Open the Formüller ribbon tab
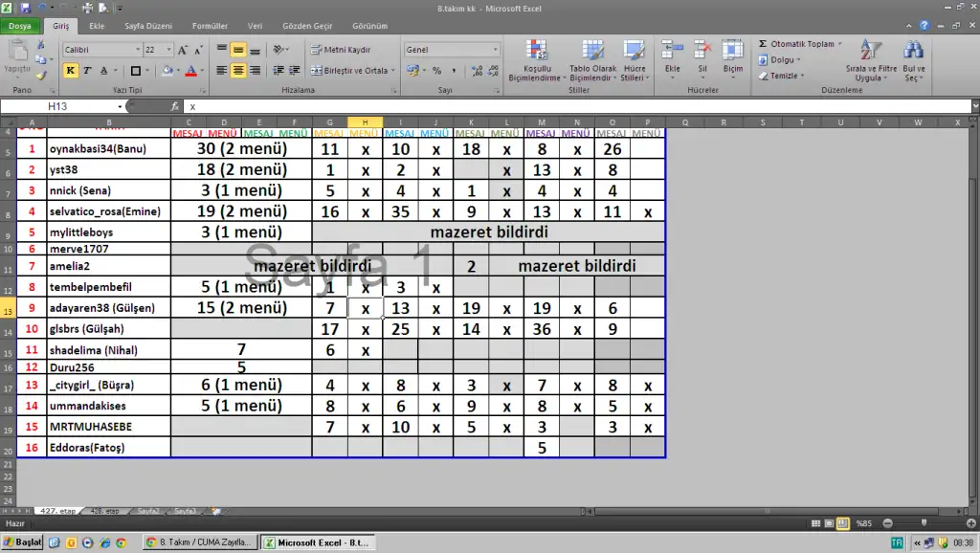Screen dimensions: 980x553 (x=210, y=26)
